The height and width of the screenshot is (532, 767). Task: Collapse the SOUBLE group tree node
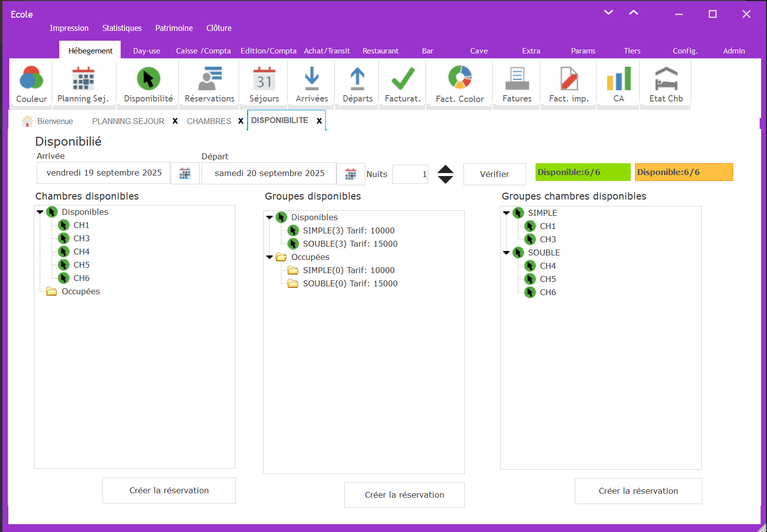click(x=507, y=253)
